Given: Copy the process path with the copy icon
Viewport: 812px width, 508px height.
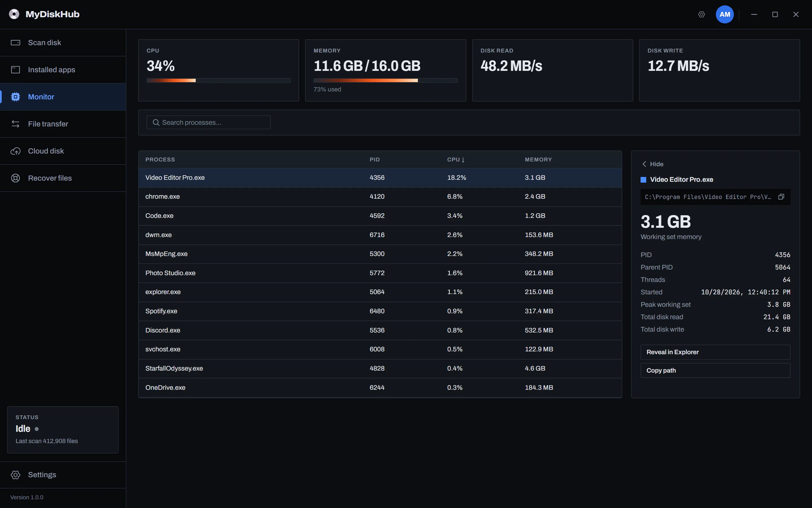Looking at the screenshot, I should [781, 197].
